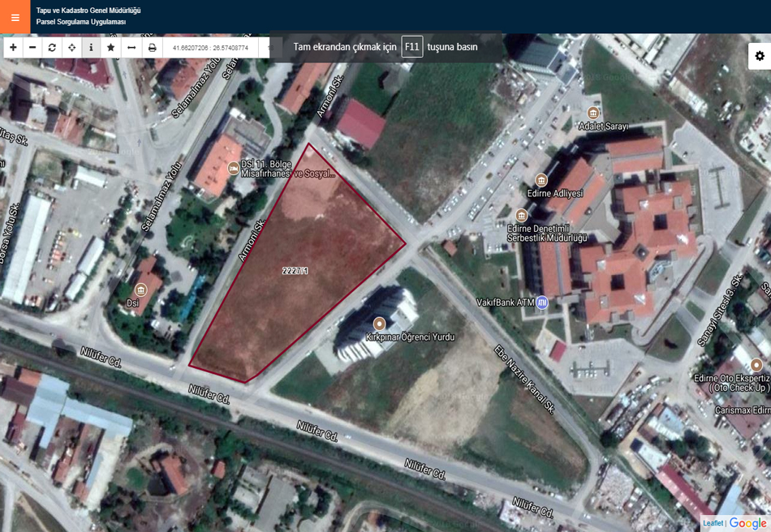The image size is (771, 532).
Task: Select Edirne Denetimli Serbestlik Müdürlüğü marker
Action: [521, 215]
